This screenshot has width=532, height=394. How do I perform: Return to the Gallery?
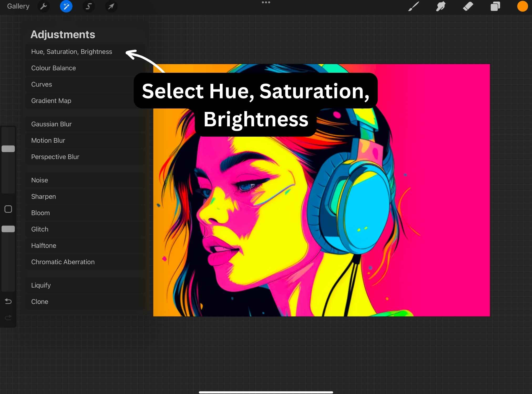[x=18, y=6]
